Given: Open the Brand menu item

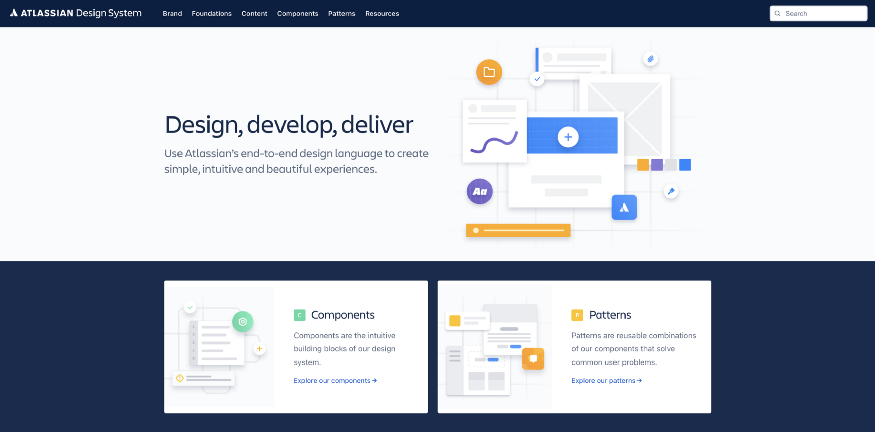Looking at the screenshot, I should coord(172,14).
